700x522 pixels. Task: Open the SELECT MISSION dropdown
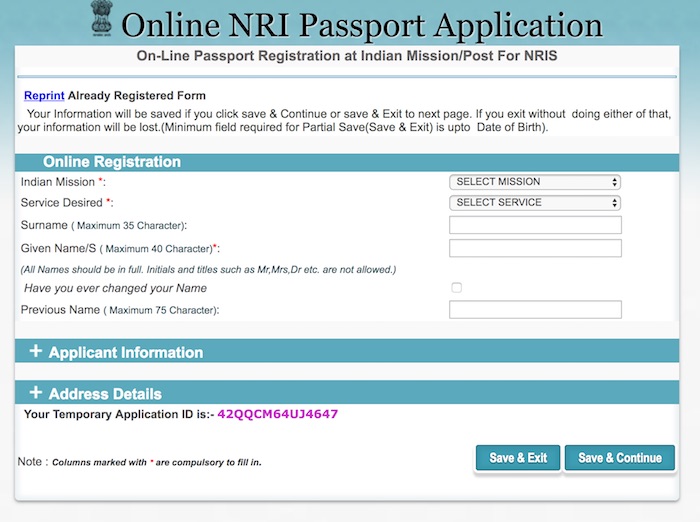pos(535,182)
